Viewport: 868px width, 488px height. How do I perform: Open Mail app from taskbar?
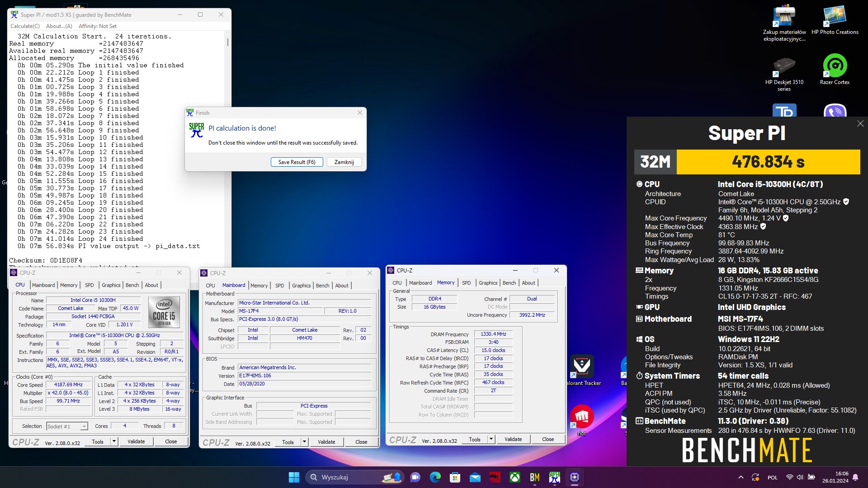coord(475,477)
